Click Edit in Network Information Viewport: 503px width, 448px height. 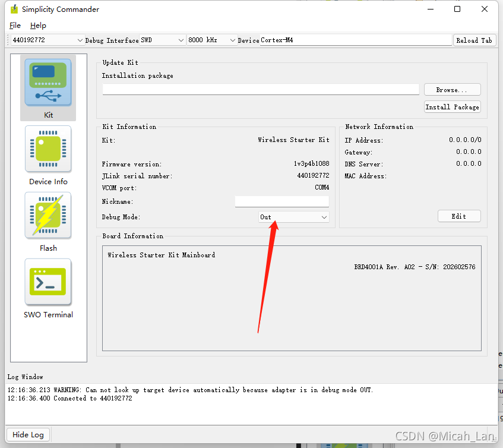(459, 216)
